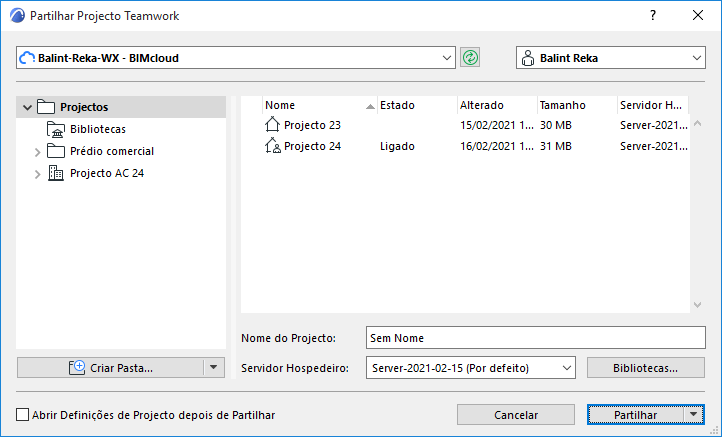The width and height of the screenshot is (722, 437).
Task: Open the Servidor Hospedeiro dropdown
Action: point(566,368)
